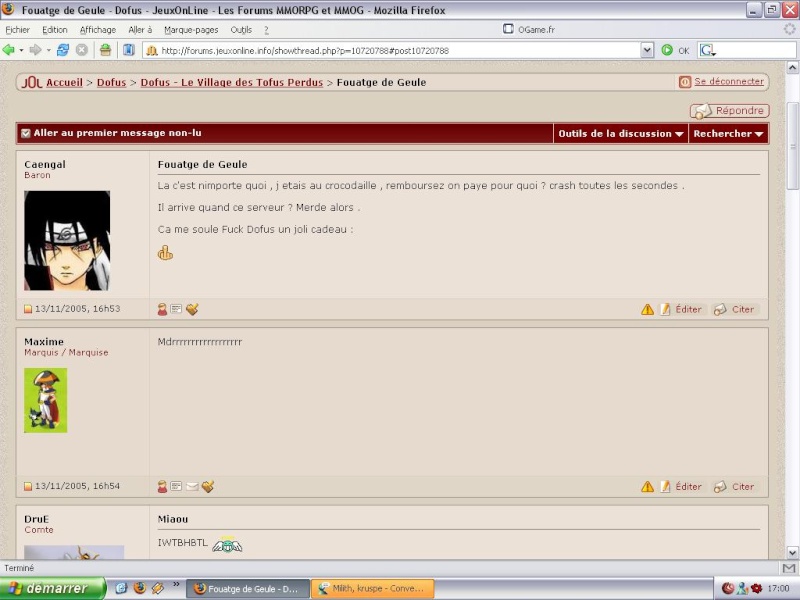Click the OGame.fr bookmark in the toolbar
The width and height of the screenshot is (800, 600).
[x=529, y=30]
